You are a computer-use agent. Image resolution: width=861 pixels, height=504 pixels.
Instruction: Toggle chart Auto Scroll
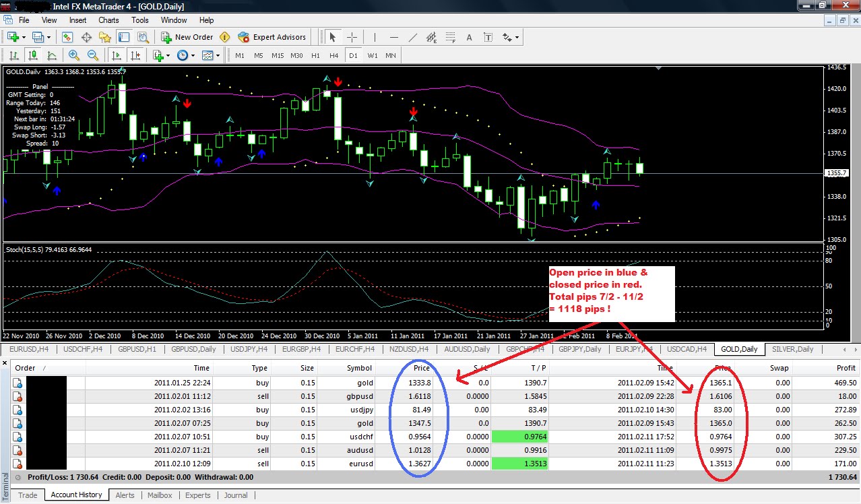117,55
